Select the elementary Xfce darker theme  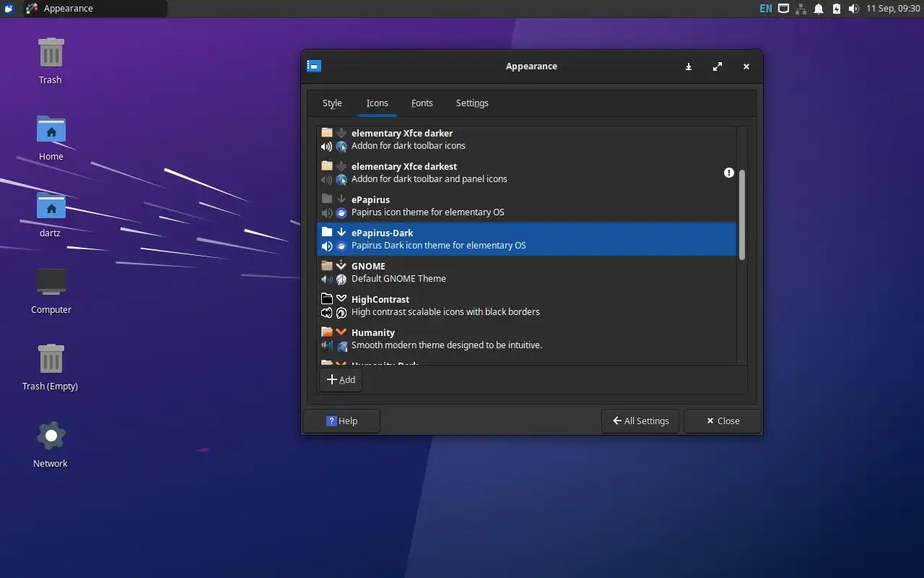point(527,139)
